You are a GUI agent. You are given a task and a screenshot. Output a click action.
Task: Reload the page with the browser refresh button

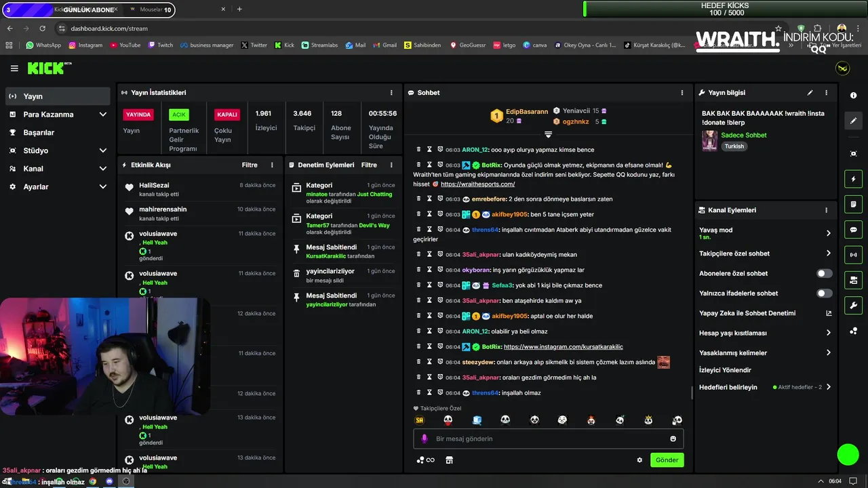pyautogui.click(x=42, y=28)
